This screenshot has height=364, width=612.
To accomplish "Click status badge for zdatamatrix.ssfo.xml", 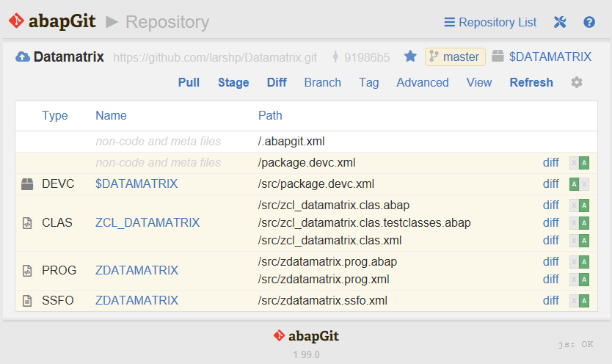I will (579, 301).
